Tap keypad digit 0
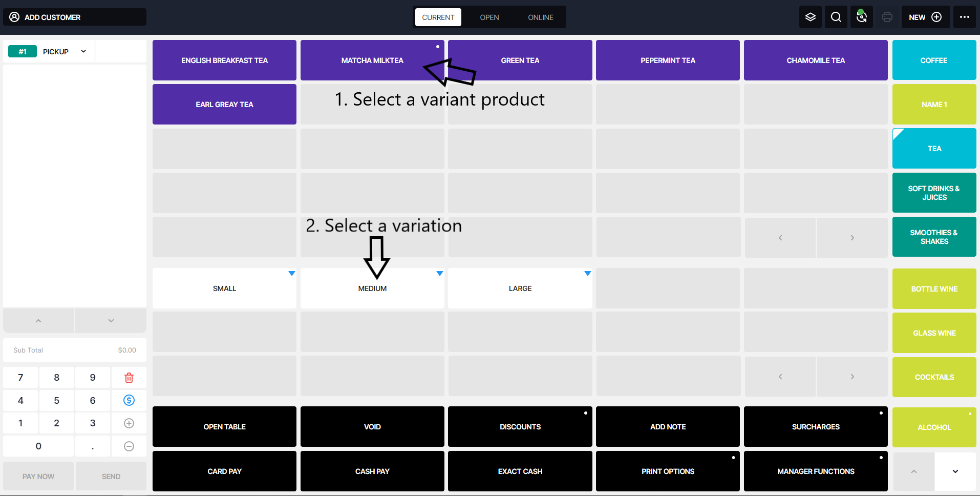Screen dimensions: 980x496 coord(38,446)
